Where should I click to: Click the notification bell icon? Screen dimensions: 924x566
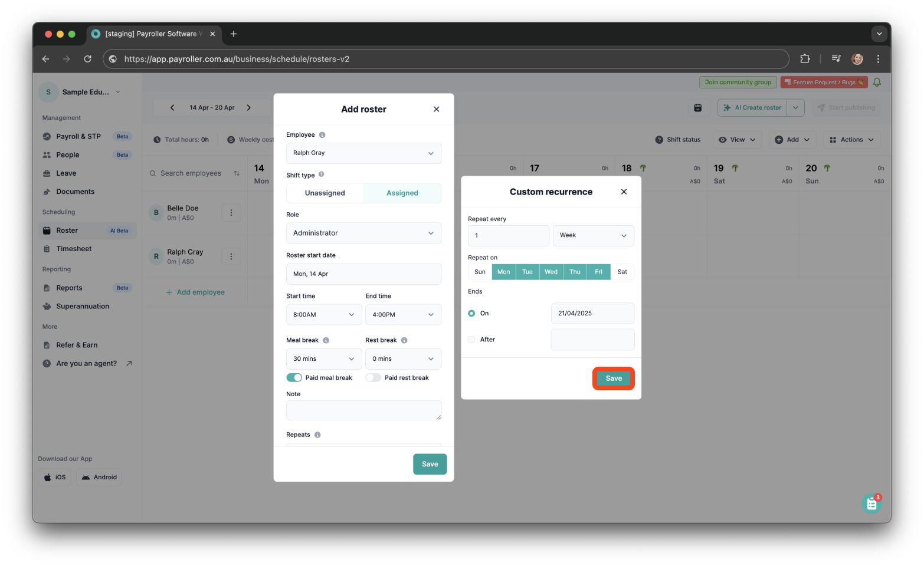click(877, 82)
